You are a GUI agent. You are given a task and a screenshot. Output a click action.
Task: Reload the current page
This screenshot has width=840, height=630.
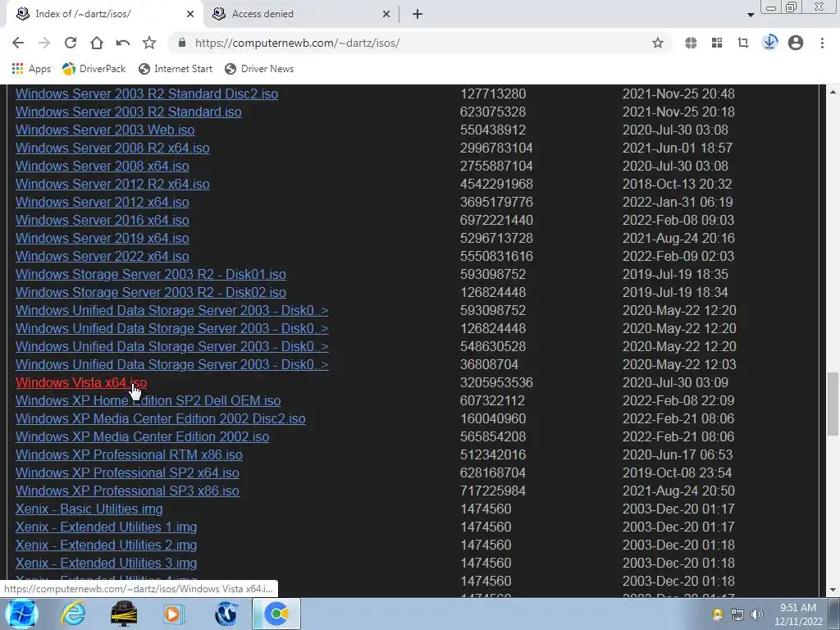coord(71,43)
